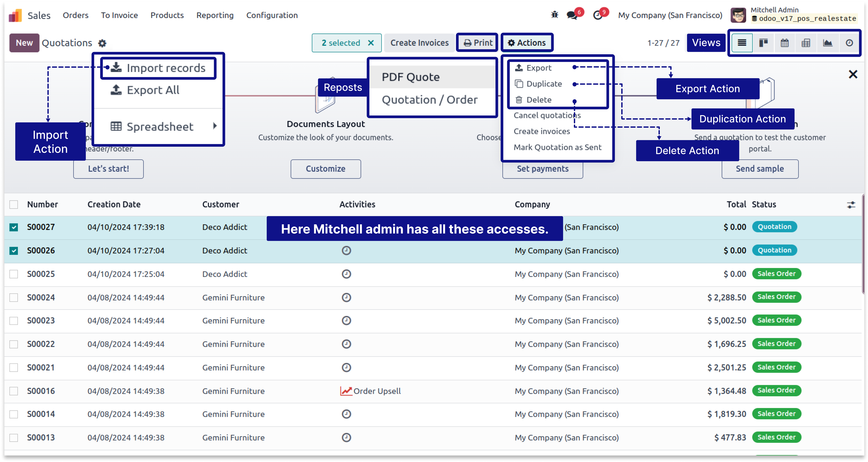This screenshot has width=868, height=462.
Task: Select PDF Quote report
Action: (x=432, y=77)
